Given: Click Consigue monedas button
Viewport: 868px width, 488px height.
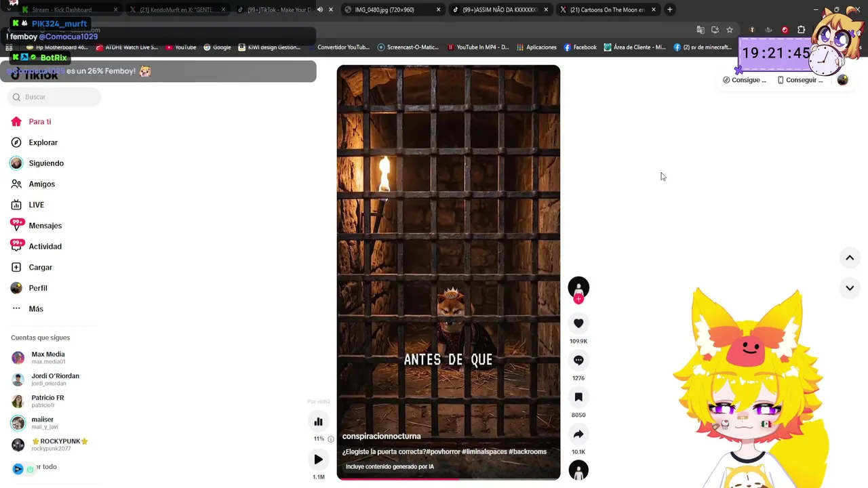Looking at the screenshot, I should coord(745,80).
